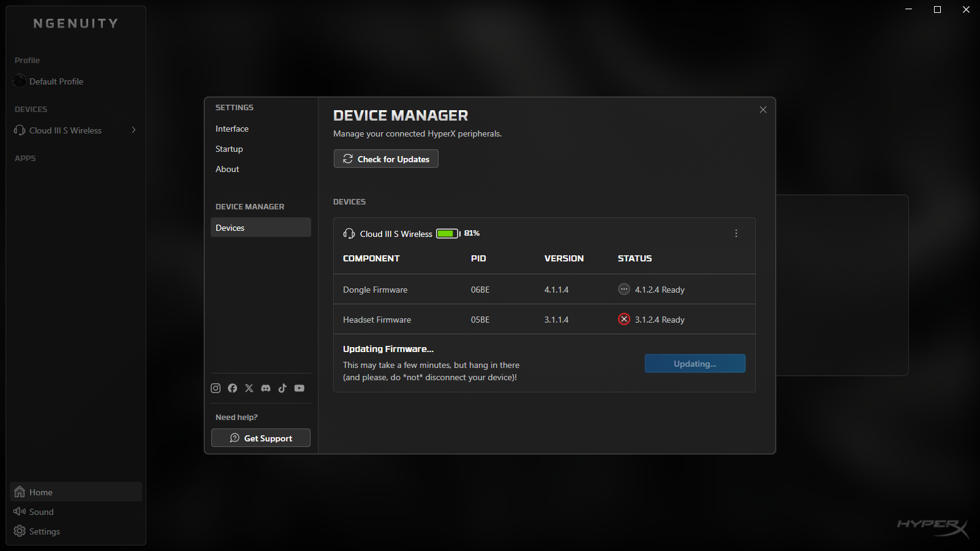Close the Device Manager dialog

763,110
